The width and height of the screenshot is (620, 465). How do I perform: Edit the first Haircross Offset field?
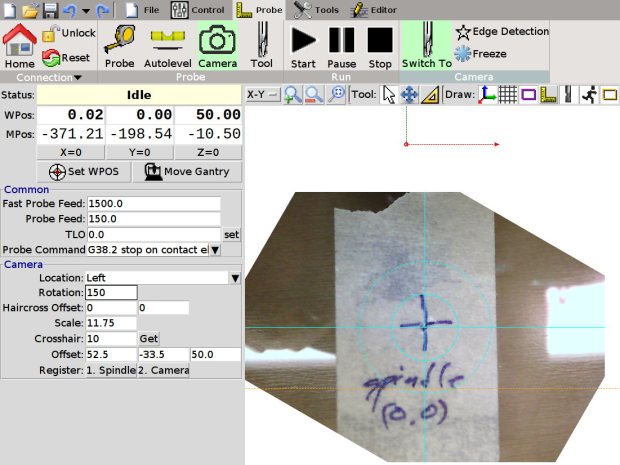pyautogui.click(x=111, y=308)
